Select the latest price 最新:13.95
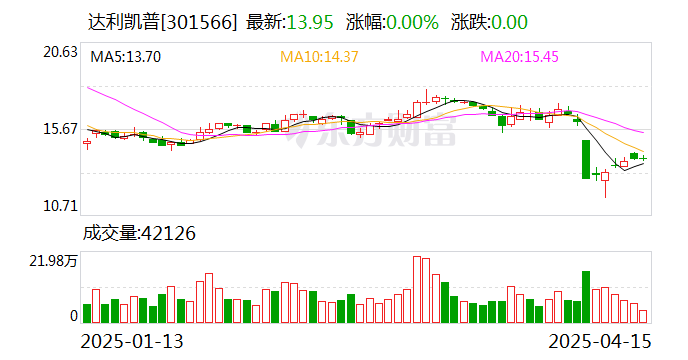 [x=290, y=22]
